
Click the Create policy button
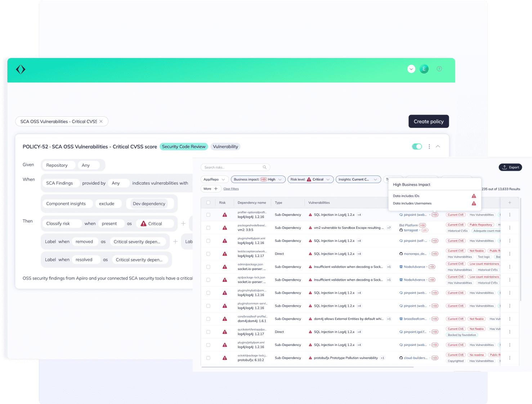point(428,121)
